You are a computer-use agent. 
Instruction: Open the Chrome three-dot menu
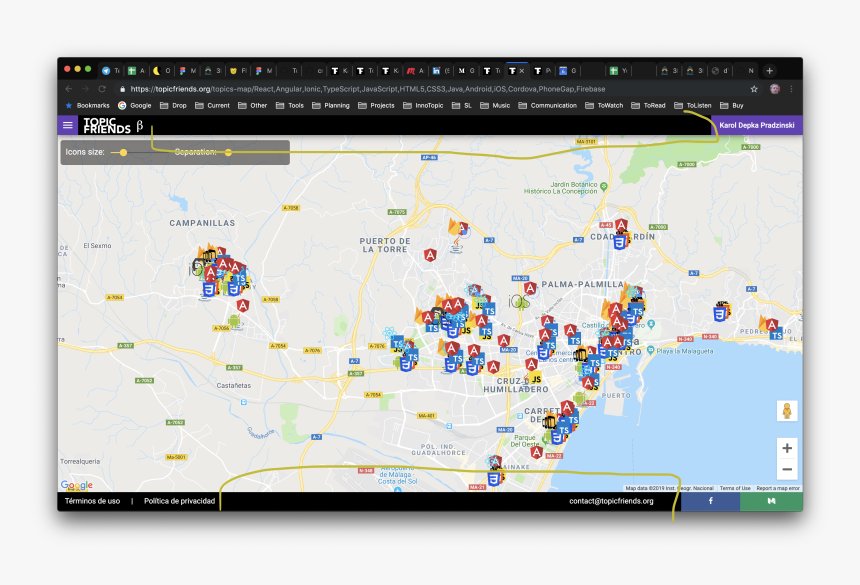coord(791,89)
